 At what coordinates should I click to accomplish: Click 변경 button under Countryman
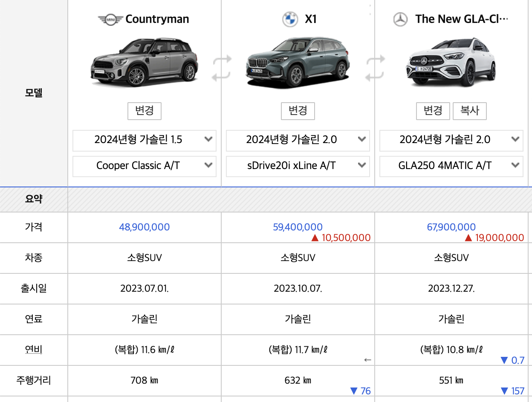coord(144,111)
